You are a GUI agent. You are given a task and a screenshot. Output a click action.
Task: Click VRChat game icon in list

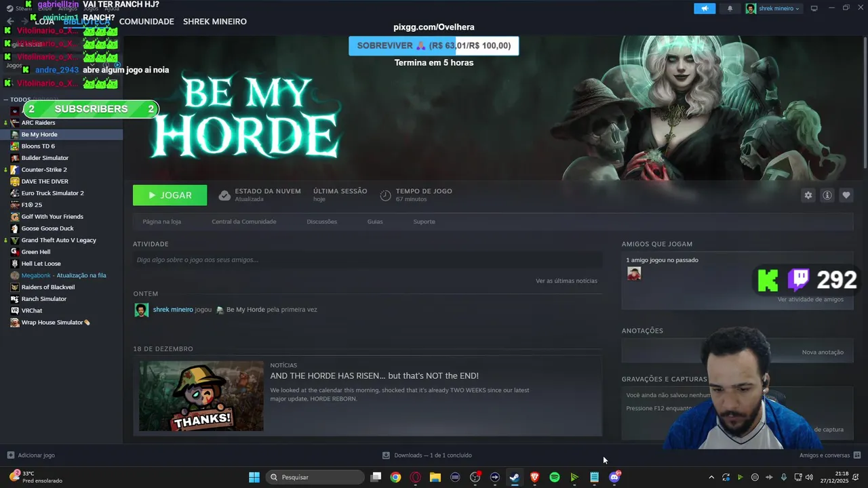pyautogui.click(x=15, y=310)
